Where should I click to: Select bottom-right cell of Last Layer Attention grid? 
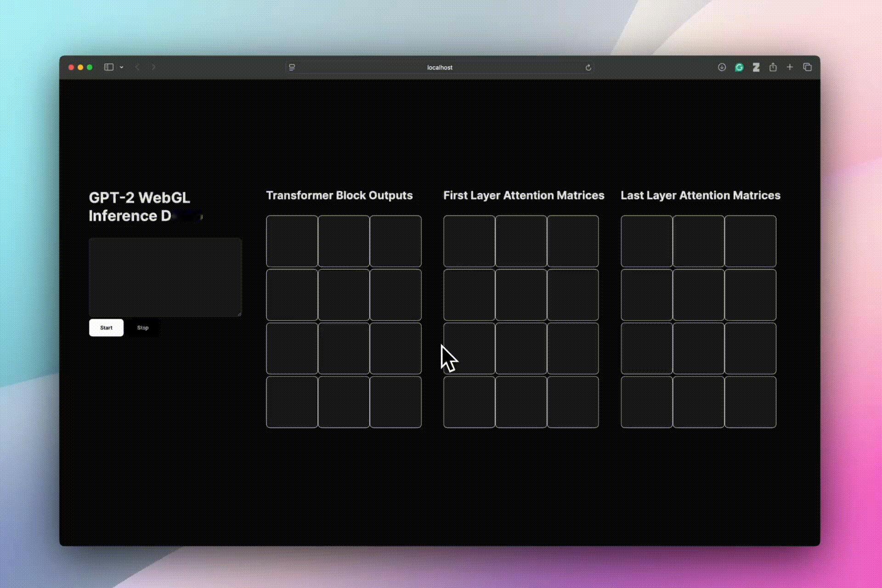(751, 402)
